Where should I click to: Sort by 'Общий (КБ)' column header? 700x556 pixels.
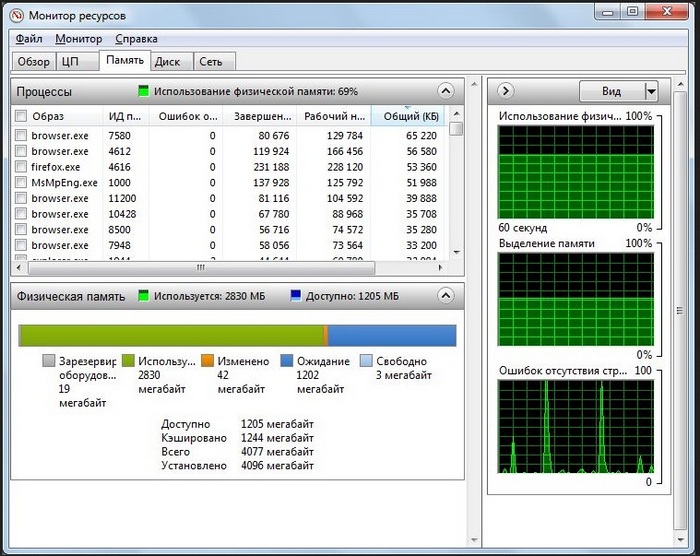(x=408, y=117)
